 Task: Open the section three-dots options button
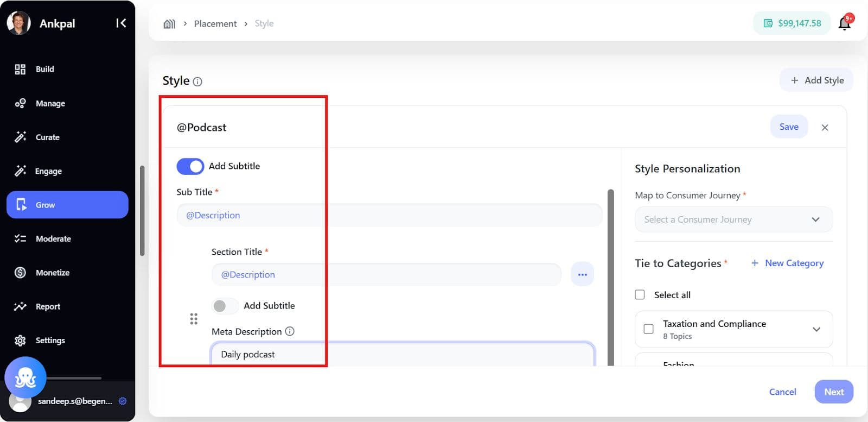tap(582, 274)
